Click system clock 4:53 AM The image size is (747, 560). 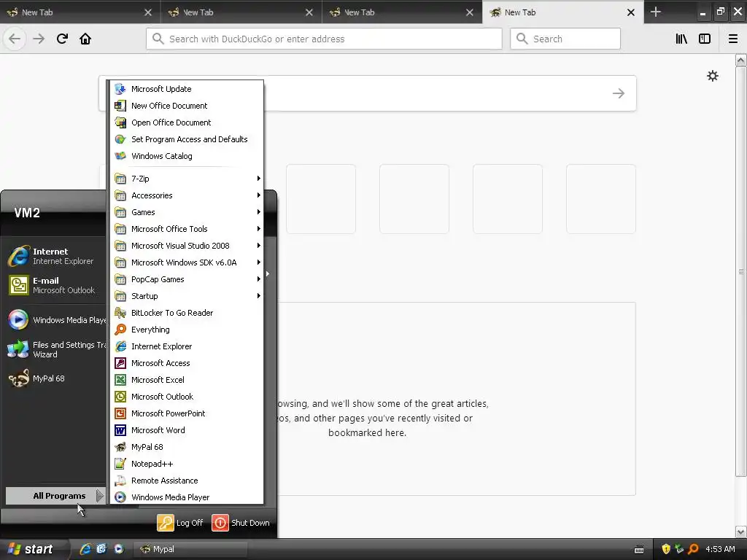point(720,549)
